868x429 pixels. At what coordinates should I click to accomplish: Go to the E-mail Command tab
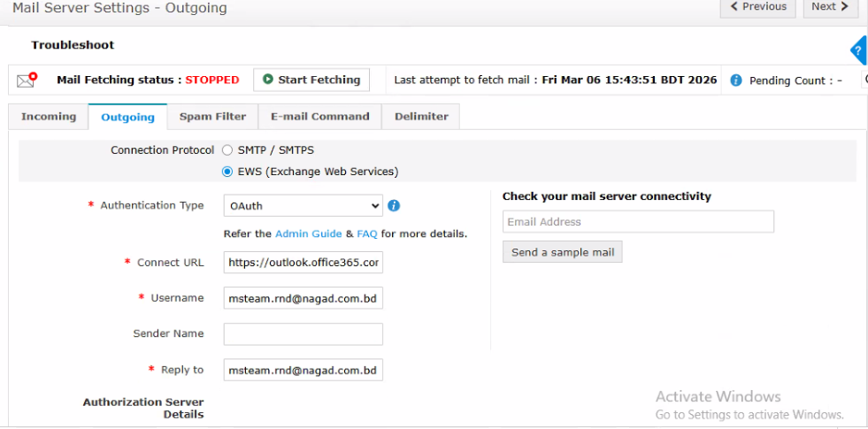point(319,117)
